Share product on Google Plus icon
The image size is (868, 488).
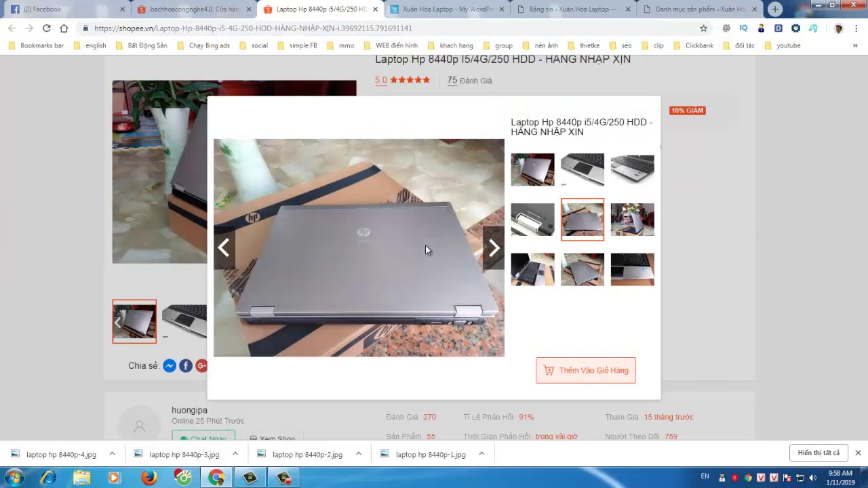(x=201, y=365)
